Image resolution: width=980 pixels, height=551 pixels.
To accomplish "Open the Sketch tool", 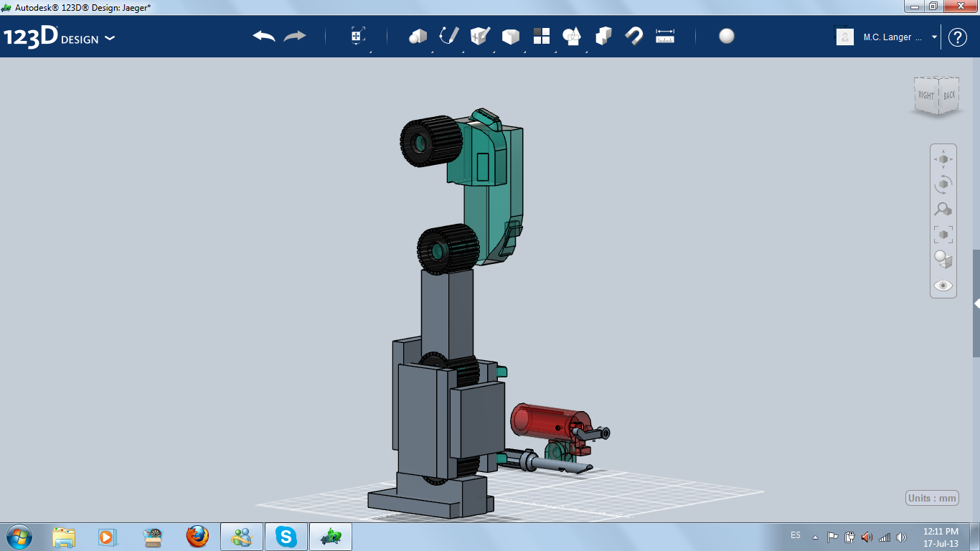I will [449, 36].
